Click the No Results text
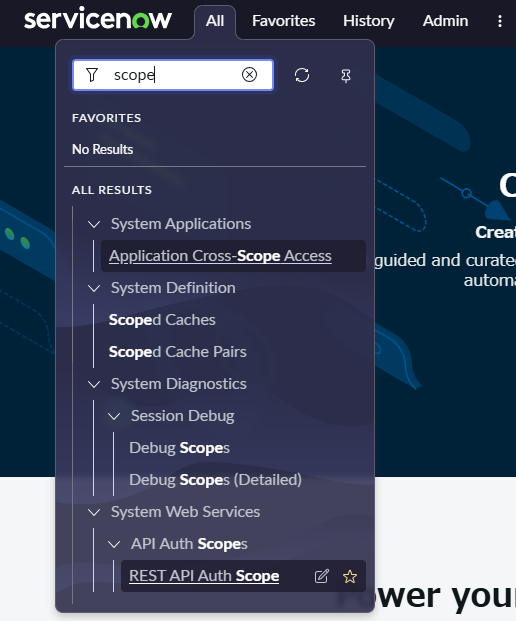This screenshot has width=516, height=621. pos(103,149)
